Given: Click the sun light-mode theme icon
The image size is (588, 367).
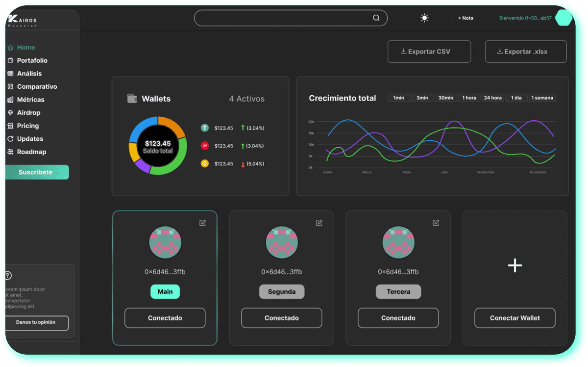Looking at the screenshot, I should click(x=424, y=18).
